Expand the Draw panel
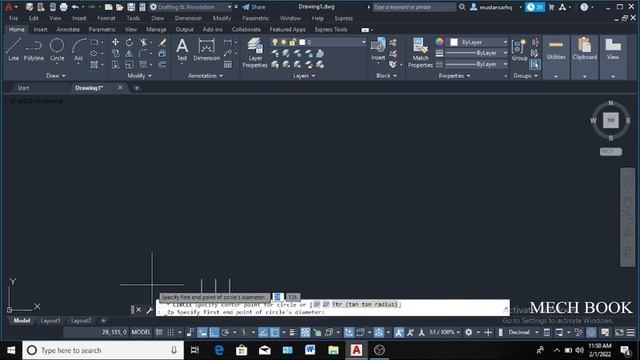This screenshot has width=640, height=360. tap(56, 76)
